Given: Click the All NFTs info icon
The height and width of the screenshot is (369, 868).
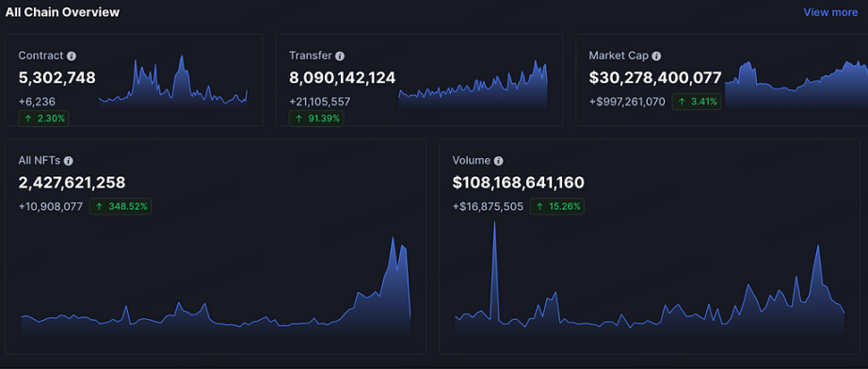Looking at the screenshot, I should click(x=68, y=161).
